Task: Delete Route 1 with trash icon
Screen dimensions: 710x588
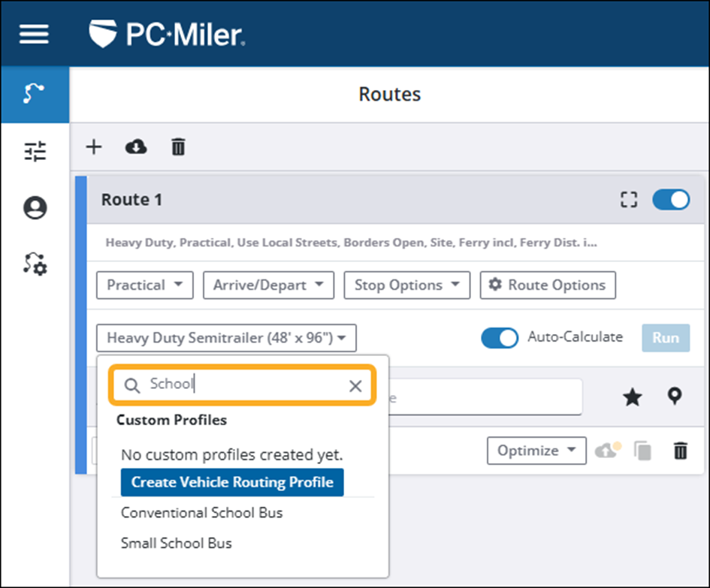Action: tap(681, 451)
